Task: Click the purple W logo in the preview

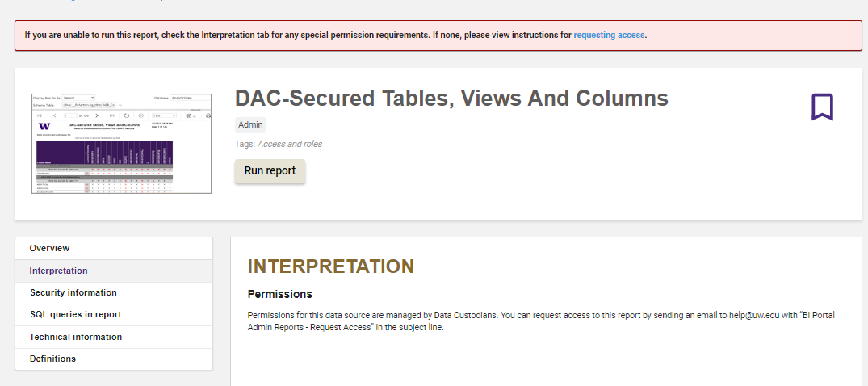Action: click(x=44, y=126)
